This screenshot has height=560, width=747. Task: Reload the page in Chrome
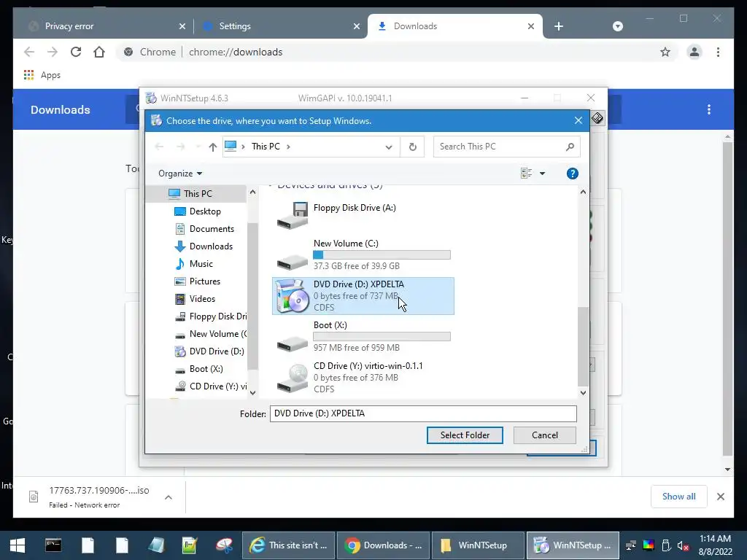pyautogui.click(x=76, y=52)
